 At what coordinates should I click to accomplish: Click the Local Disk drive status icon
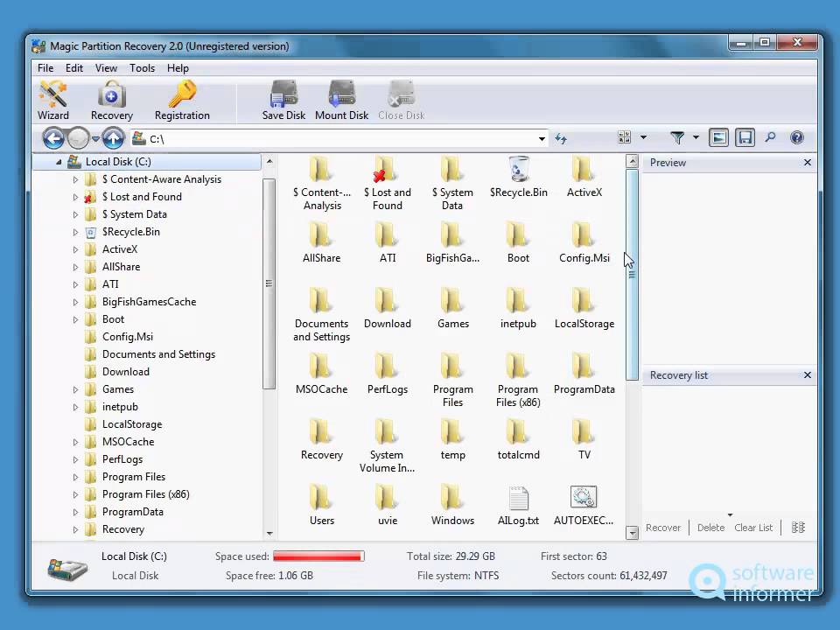coord(67,569)
